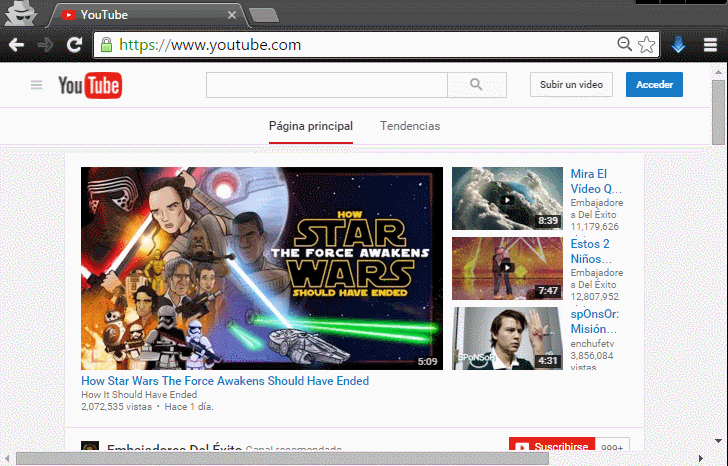Click the vertical scrollbar down arrow
Viewport: 728px width, 466px height.
click(718, 441)
